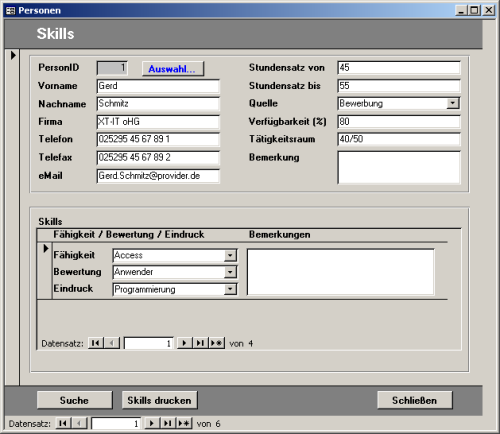The width and height of the screenshot is (500, 434).
Task: Expand the Fähigkeit combo box
Action: 230,256
